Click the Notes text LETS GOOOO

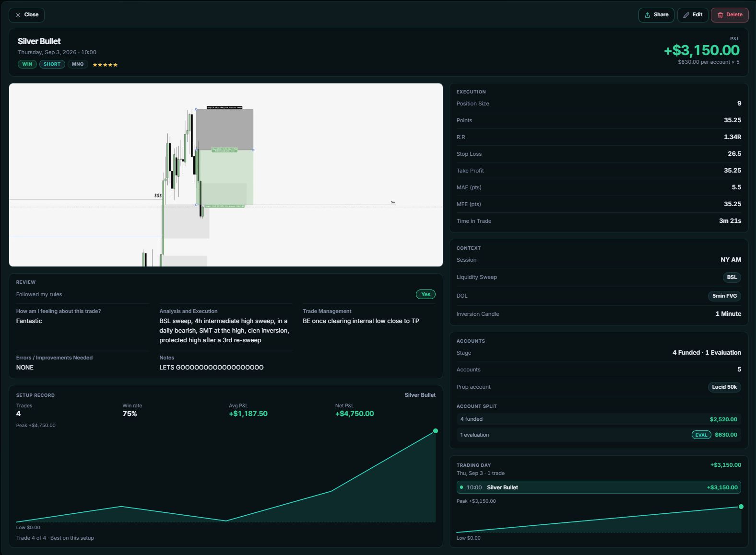pyautogui.click(x=212, y=368)
